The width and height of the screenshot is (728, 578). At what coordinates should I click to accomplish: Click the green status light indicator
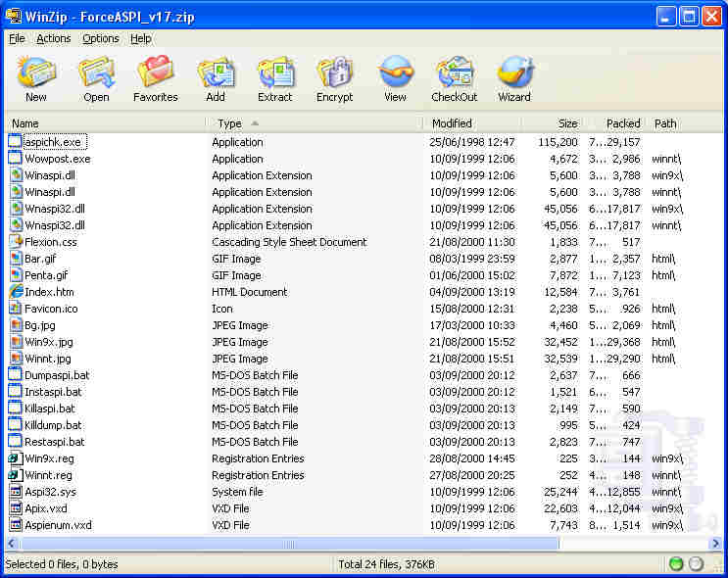[676, 564]
